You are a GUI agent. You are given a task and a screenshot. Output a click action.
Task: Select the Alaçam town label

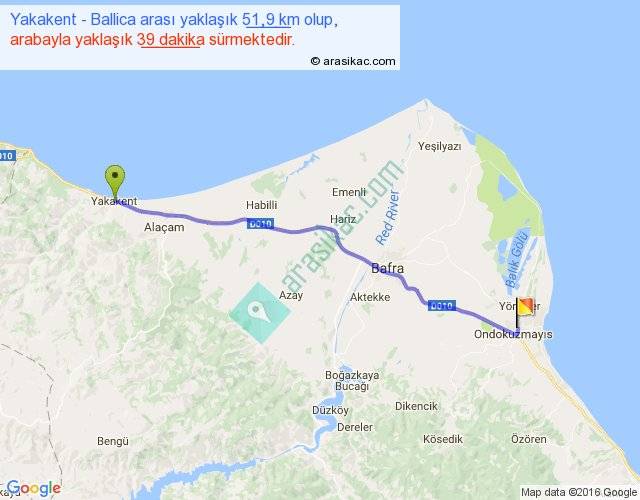(164, 227)
